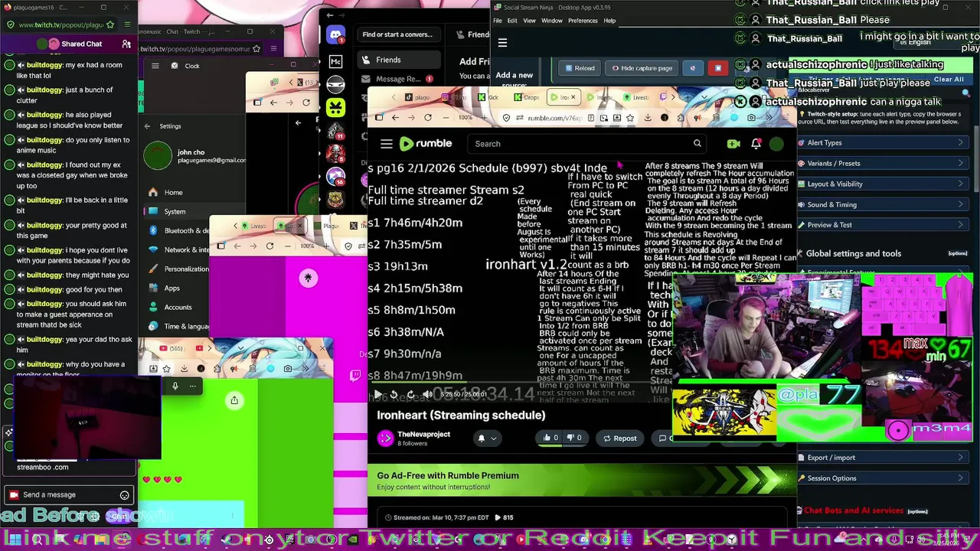Click the red stop button in Social Stream

tap(717, 68)
